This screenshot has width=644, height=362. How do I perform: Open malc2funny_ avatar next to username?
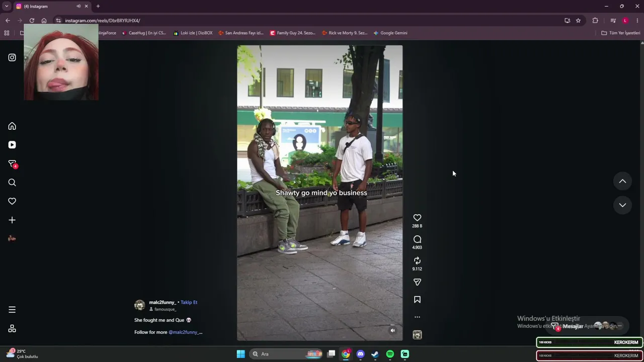tap(139, 305)
